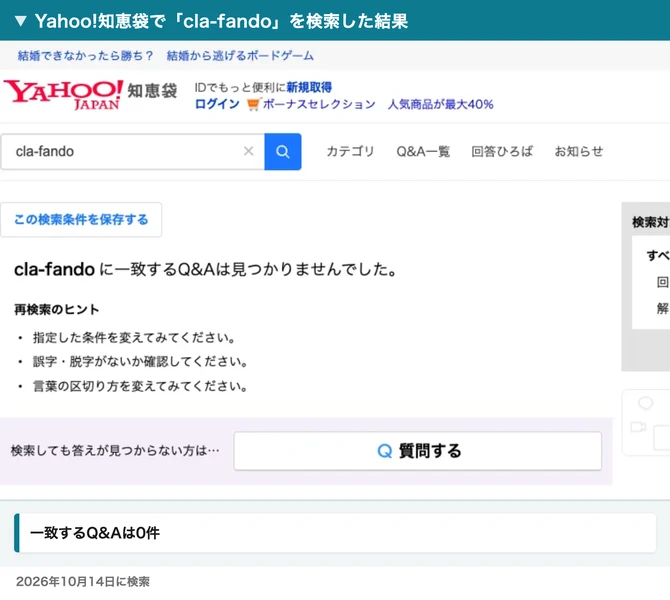
Task: Click the no-results message for cla-fando
Action: pos(206,269)
